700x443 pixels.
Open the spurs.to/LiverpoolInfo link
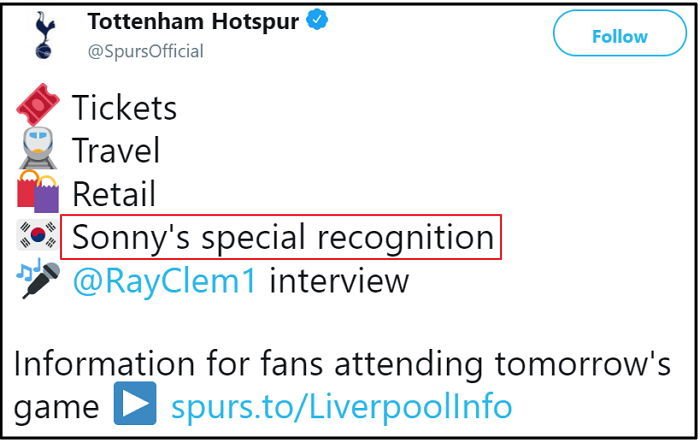(x=342, y=406)
